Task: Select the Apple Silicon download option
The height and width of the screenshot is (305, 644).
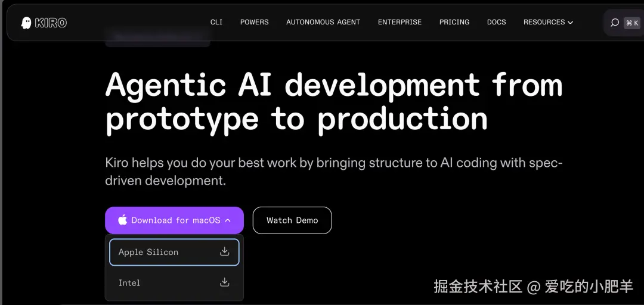Action: [174, 252]
